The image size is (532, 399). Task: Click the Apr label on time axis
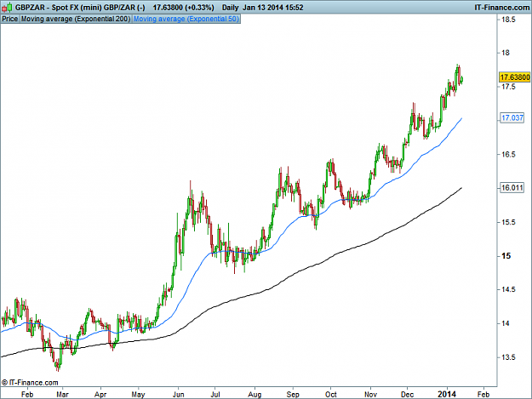pyautogui.click(x=100, y=395)
